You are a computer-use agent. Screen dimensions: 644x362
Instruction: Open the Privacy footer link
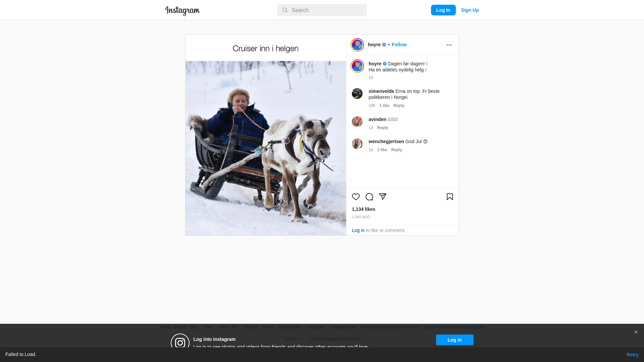point(250,327)
